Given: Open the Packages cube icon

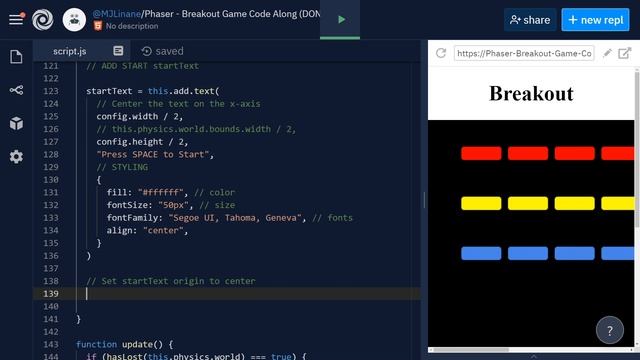Looking at the screenshot, I should (16, 123).
